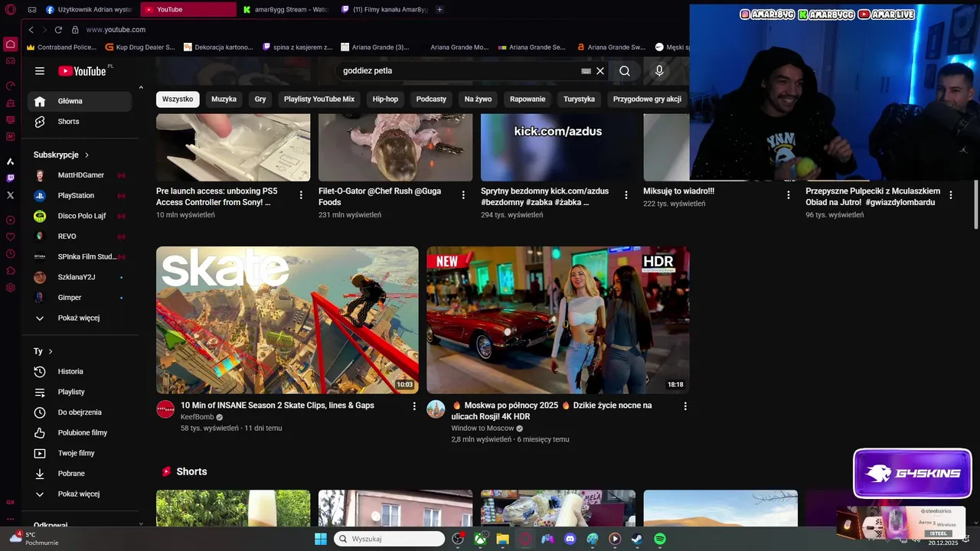
Task: Select the Gry filter chip
Action: tap(260, 99)
